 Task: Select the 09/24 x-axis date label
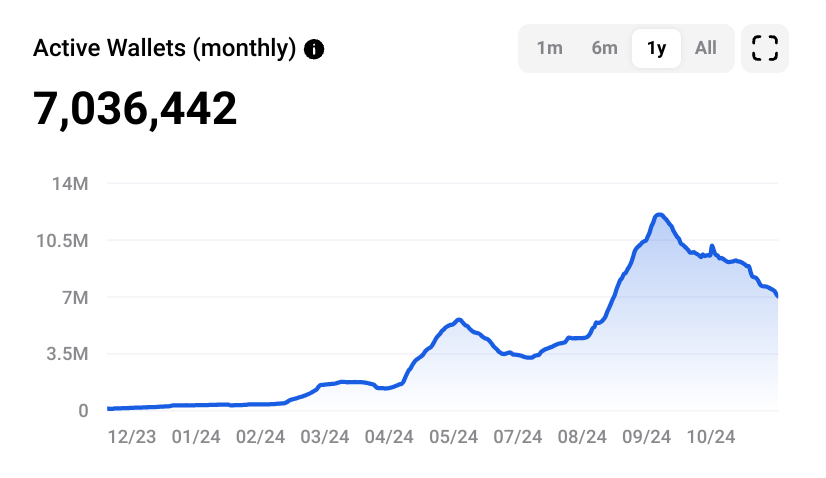[647, 437]
